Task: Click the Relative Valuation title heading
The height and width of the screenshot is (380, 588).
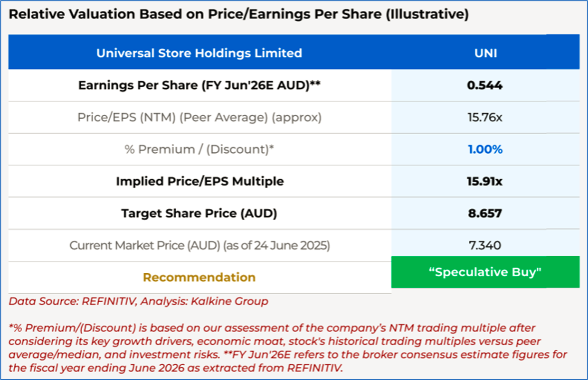Action: pyautogui.click(x=239, y=14)
